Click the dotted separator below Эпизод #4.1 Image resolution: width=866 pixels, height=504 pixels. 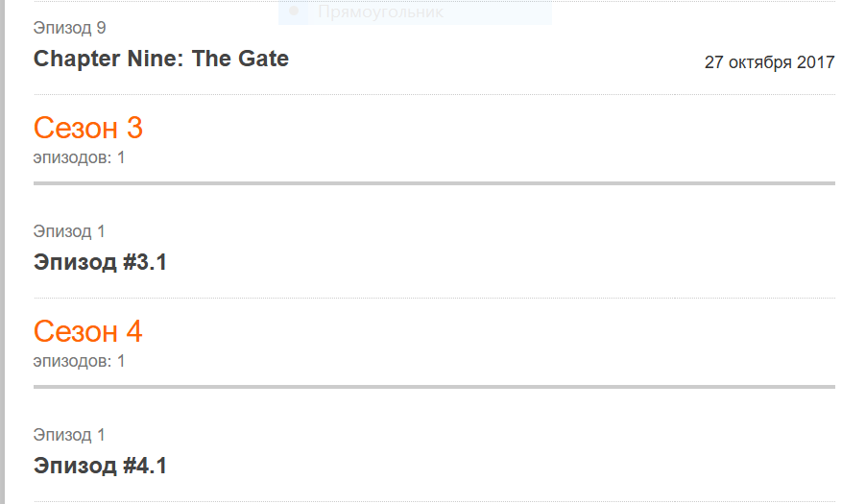pos(434,501)
